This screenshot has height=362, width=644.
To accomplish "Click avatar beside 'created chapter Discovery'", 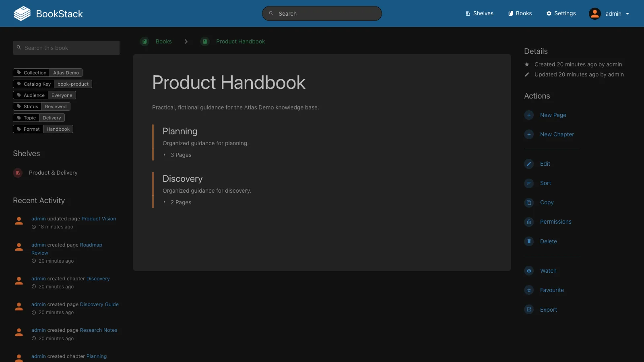I will click(19, 281).
